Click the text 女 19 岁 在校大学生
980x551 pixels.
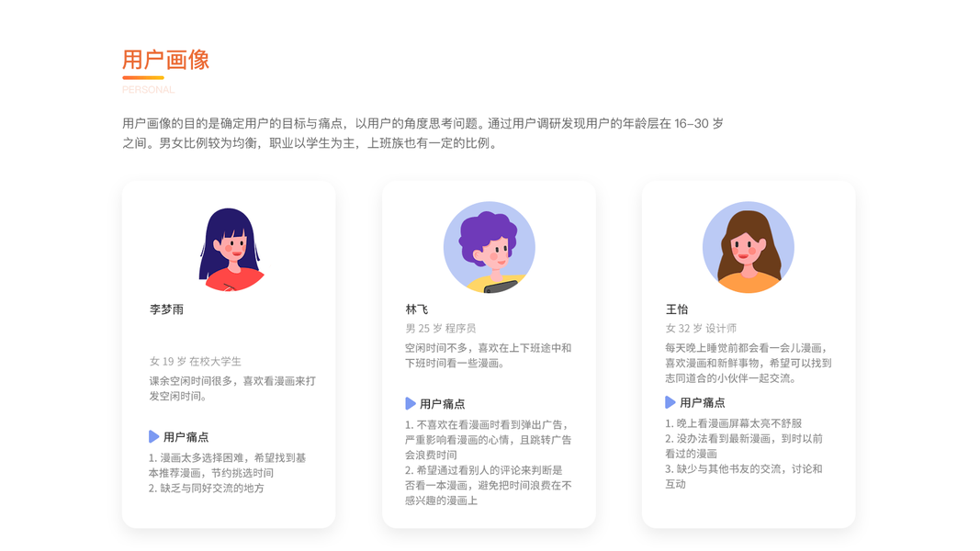pos(195,361)
